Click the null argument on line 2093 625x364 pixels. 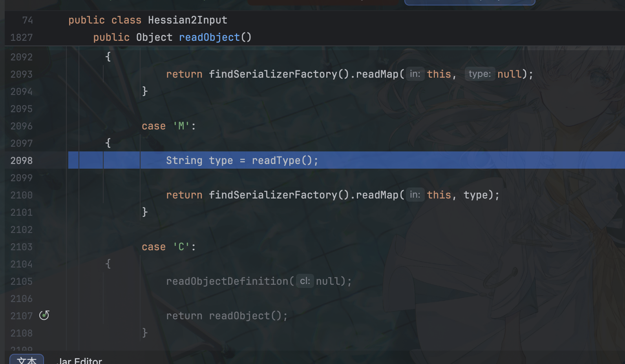pos(509,74)
